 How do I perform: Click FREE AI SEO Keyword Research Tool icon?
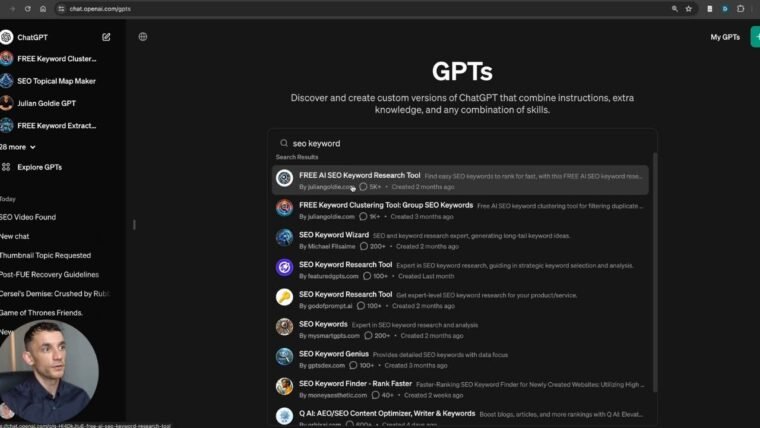[285, 178]
